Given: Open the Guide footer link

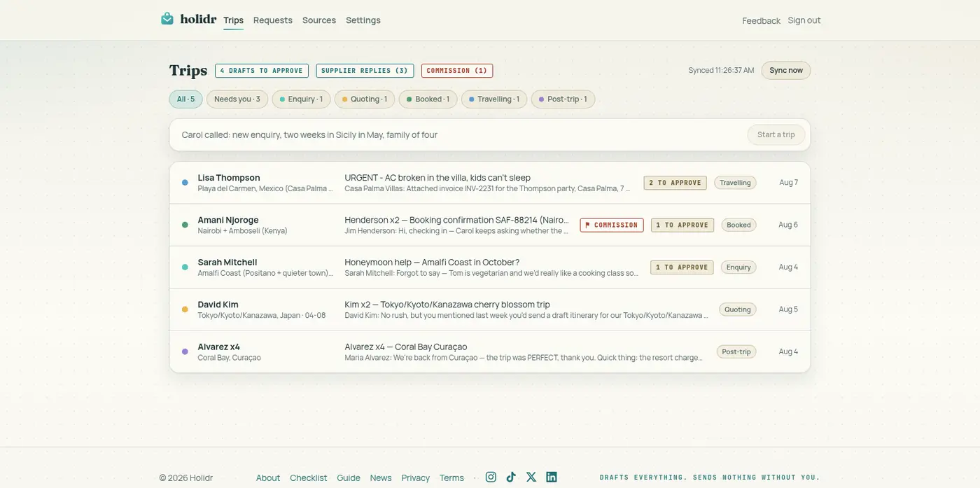Looking at the screenshot, I should [x=349, y=477].
